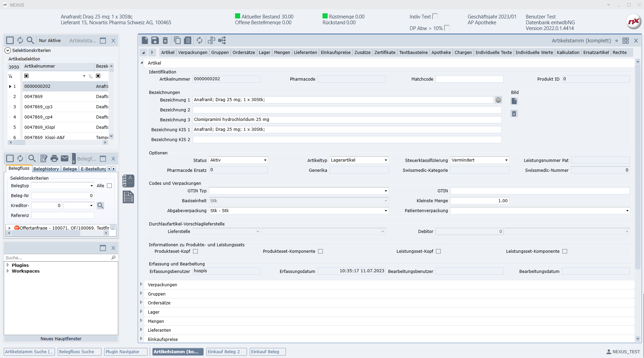
Task: Pin the Artikelstamm (komplett) window
Action: pos(617,41)
